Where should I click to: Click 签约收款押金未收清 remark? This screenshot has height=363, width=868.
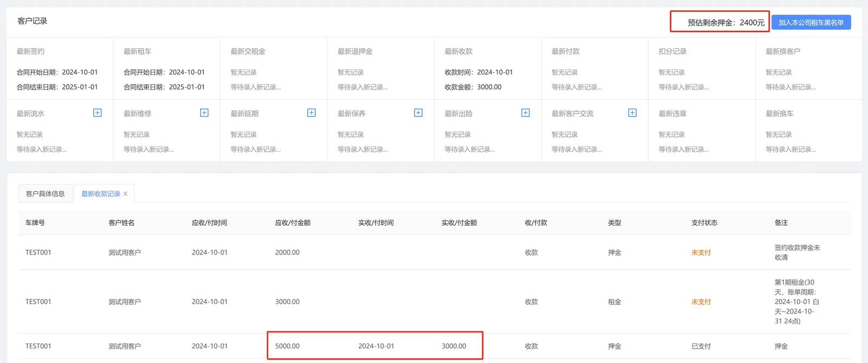[x=797, y=252]
